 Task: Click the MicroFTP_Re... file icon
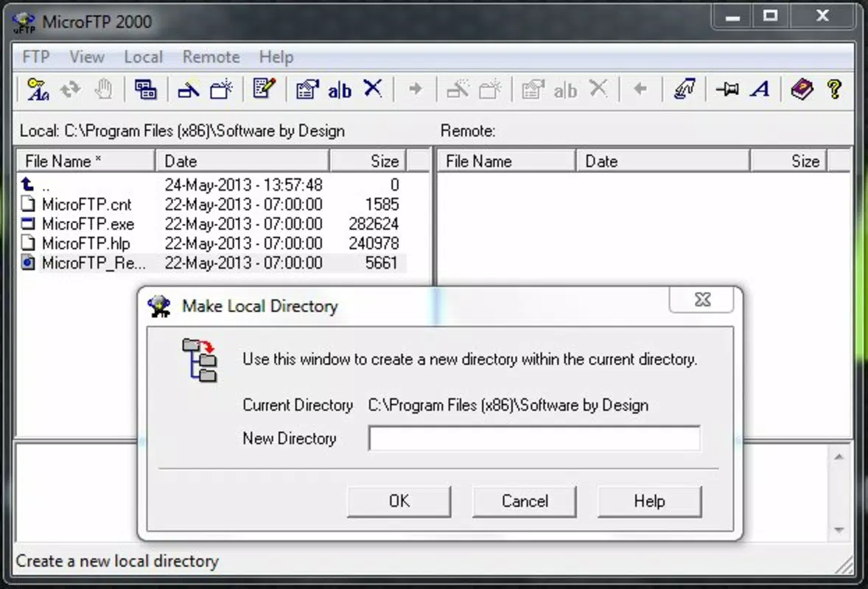click(x=28, y=262)
